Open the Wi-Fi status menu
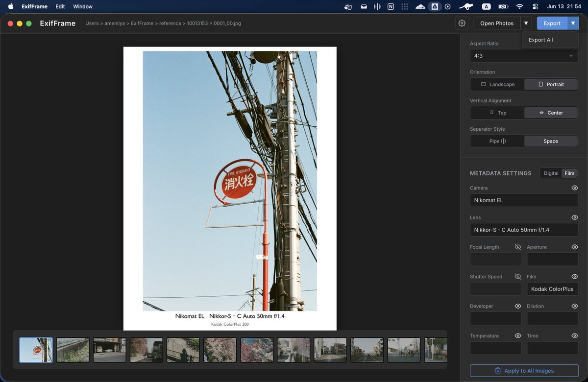This screenshot has height=382, width=588. tap(519, 6)
